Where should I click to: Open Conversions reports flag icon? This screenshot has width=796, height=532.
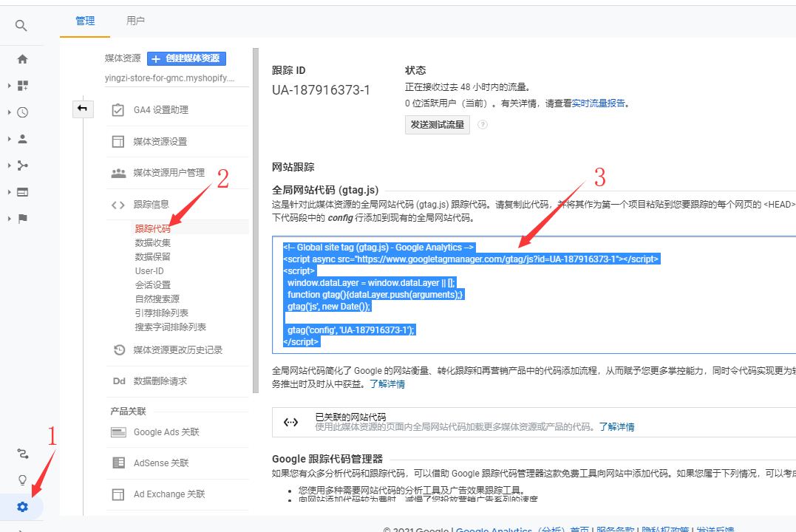tap(22, 219)
